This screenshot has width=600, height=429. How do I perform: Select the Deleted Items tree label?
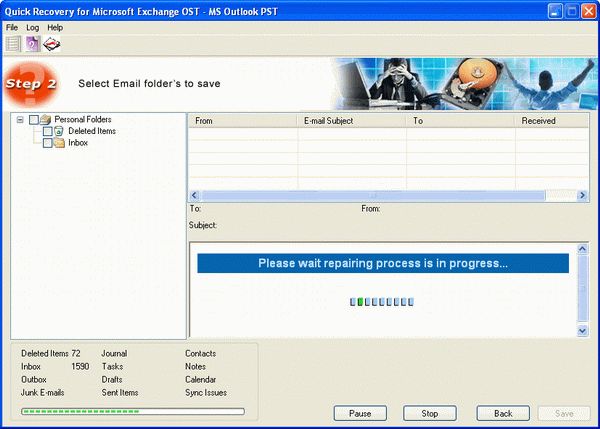(92, 131)
